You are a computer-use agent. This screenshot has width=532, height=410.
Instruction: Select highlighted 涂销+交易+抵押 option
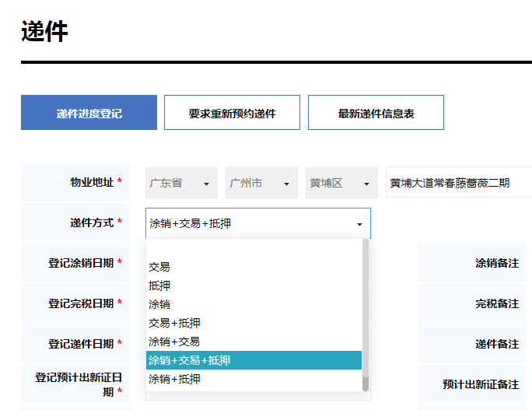(254, 360)
